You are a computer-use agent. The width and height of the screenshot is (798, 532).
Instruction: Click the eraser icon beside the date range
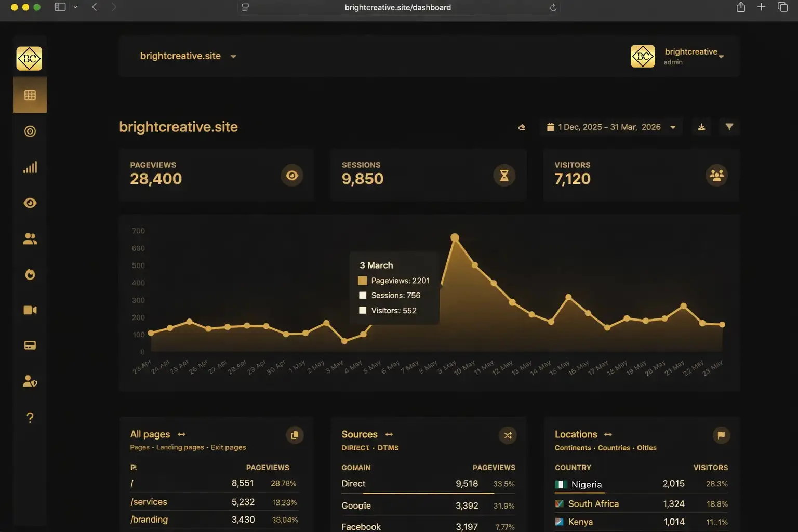[522, 127]
